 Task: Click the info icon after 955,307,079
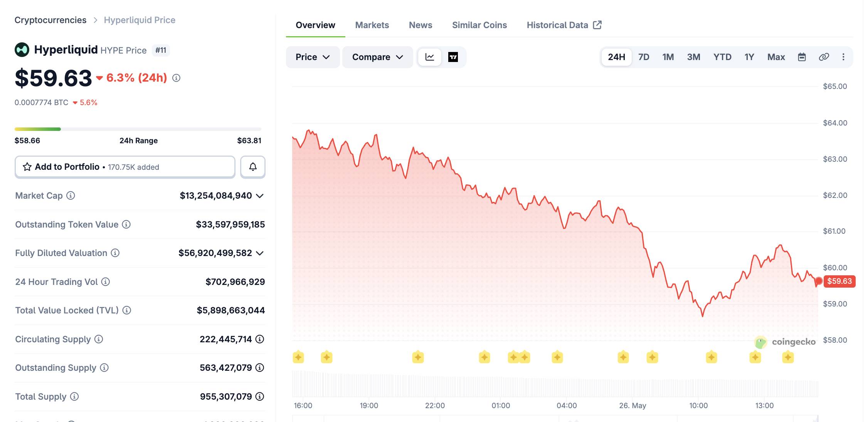[x=260, y=397]
